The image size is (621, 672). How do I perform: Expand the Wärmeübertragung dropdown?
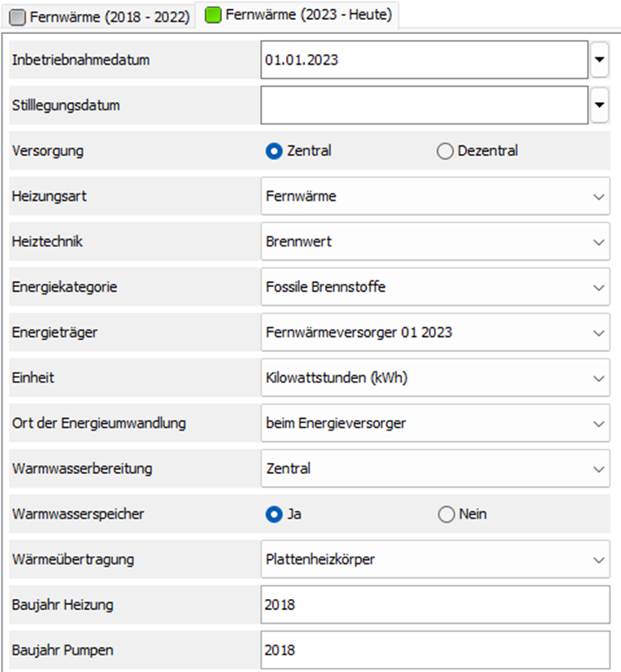[x=599, y=560]
